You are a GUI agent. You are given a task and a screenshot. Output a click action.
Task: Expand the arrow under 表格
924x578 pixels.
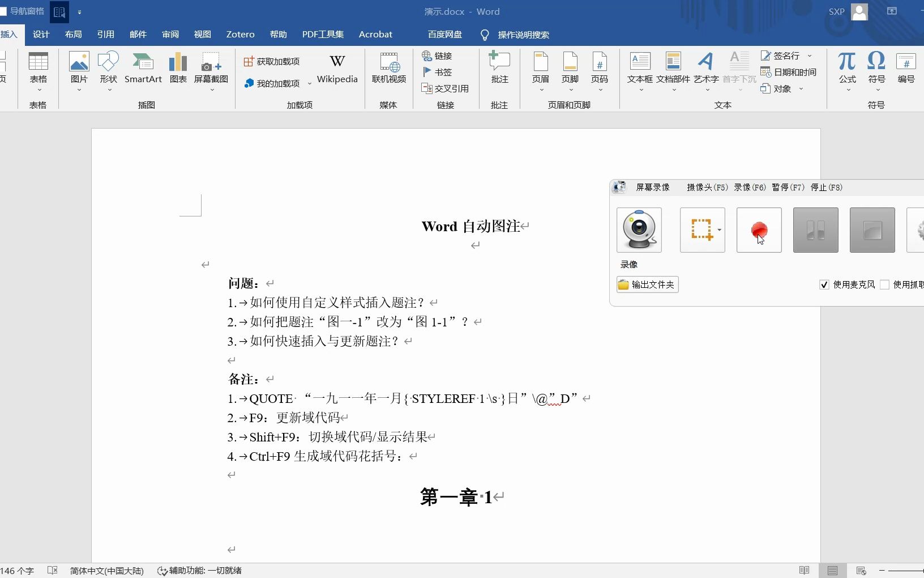38,90
